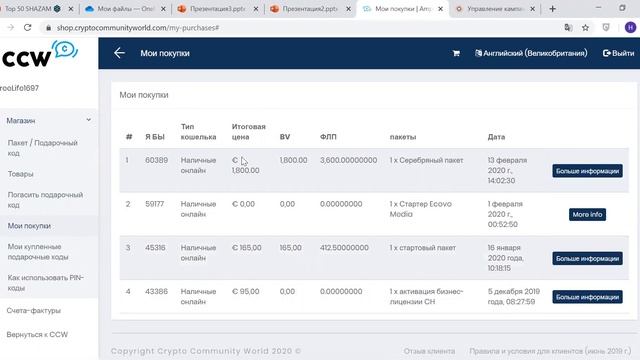Show more info for order 60389
640x360 pixels.
(587, 171)
